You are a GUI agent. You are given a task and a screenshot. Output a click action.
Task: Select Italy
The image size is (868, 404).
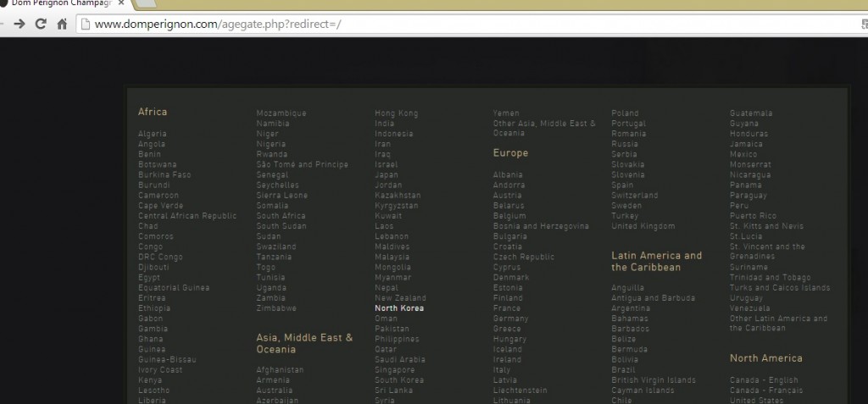point(502,369)
